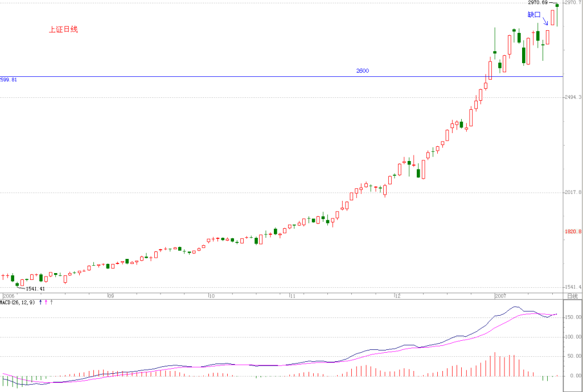Image resolution: width=583 pixels, height=392 pixels.
Task: Click the 2494.3 price axis label
Action: pyautogui.click(x=573, y=97)
